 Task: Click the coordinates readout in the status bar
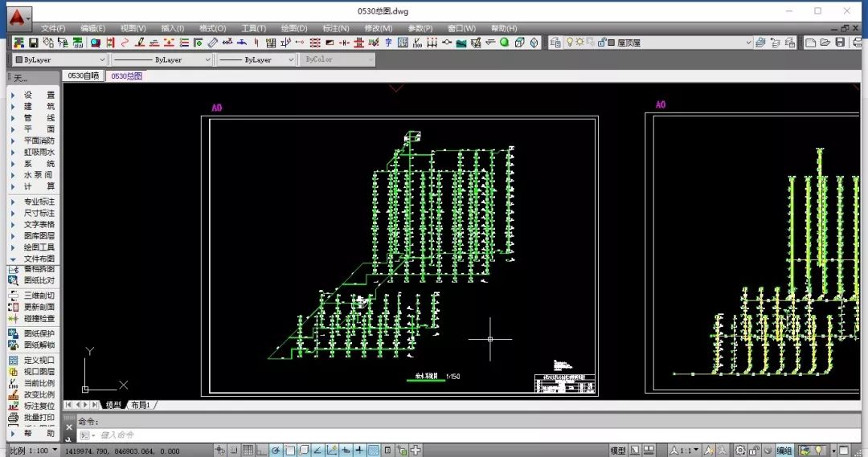(122, 451)
